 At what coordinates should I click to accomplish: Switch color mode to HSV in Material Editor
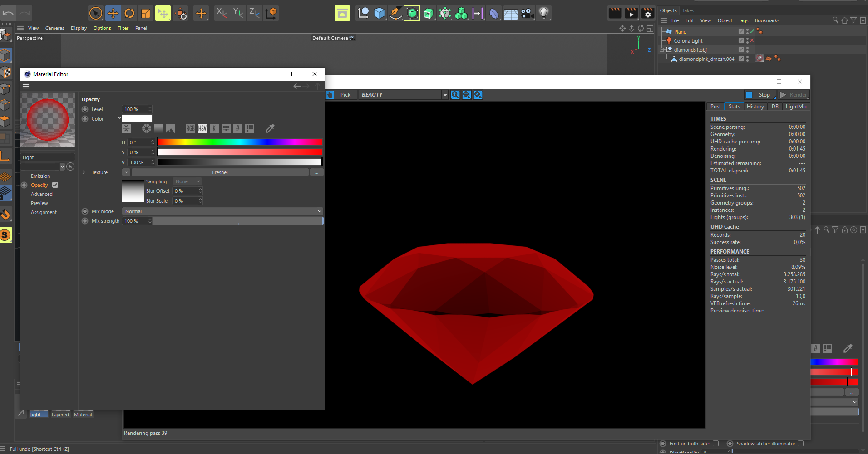click(202, 128)
